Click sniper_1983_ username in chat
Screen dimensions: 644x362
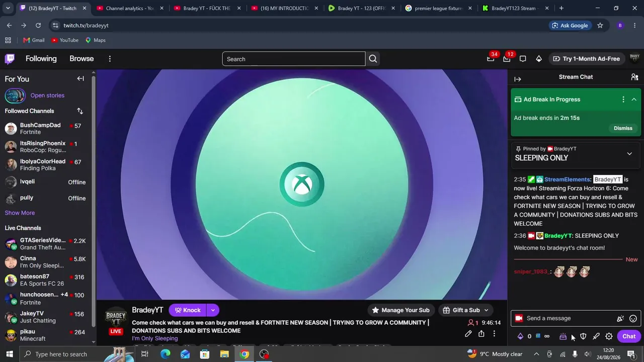point(532,272)
